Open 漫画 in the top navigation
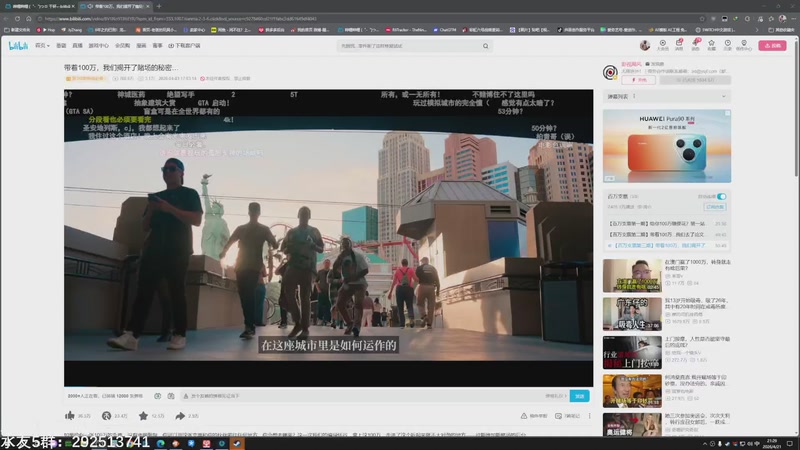This screenshot has width=800, height=450. click(x=141, y=46)
